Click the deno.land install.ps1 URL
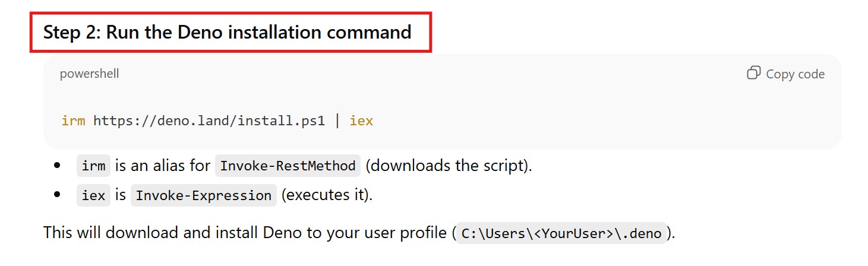Image resolution: width=868 pixels, height=266 pixels. click(209, 121)
